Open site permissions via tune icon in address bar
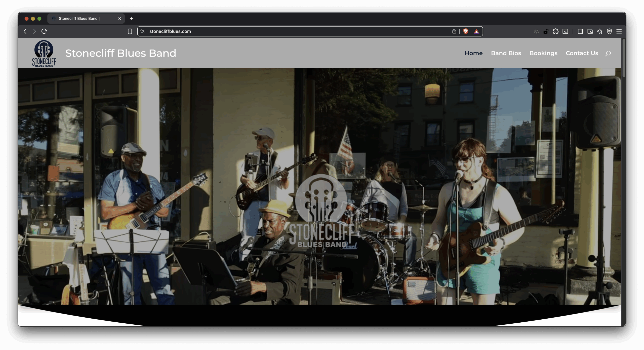Screen dimensions: 644x350 point(142,31)
